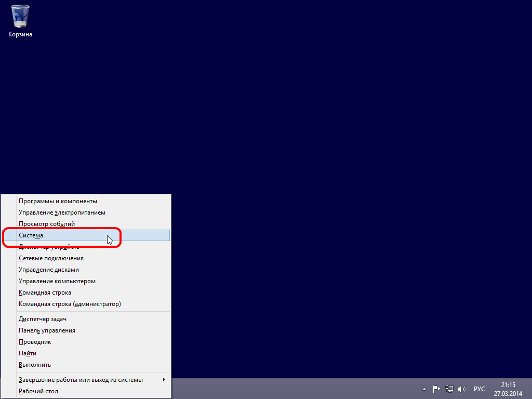Expand hidden tray icons with the arrow
The width and height of the screenshot is (532, 399).
(424, 389)
